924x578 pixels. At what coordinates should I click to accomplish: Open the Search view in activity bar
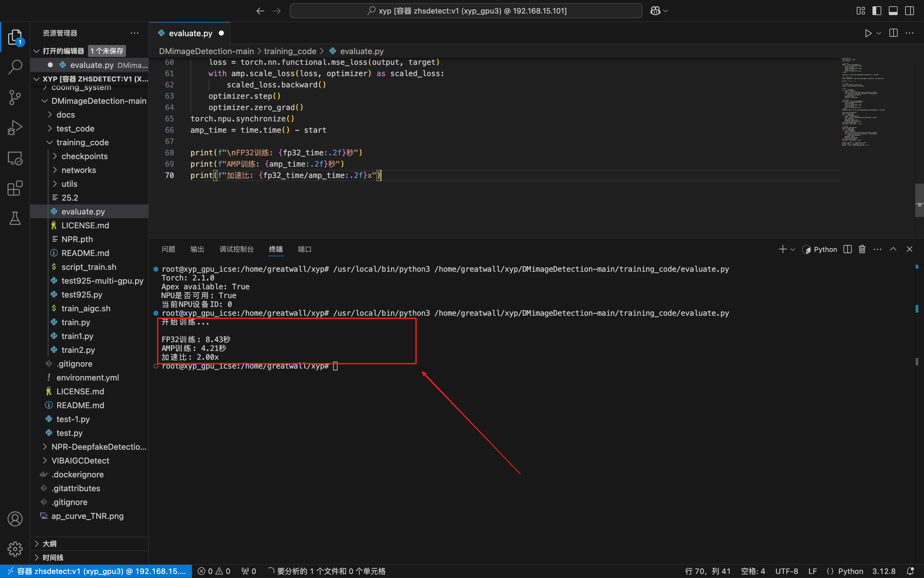coord(15,67)
